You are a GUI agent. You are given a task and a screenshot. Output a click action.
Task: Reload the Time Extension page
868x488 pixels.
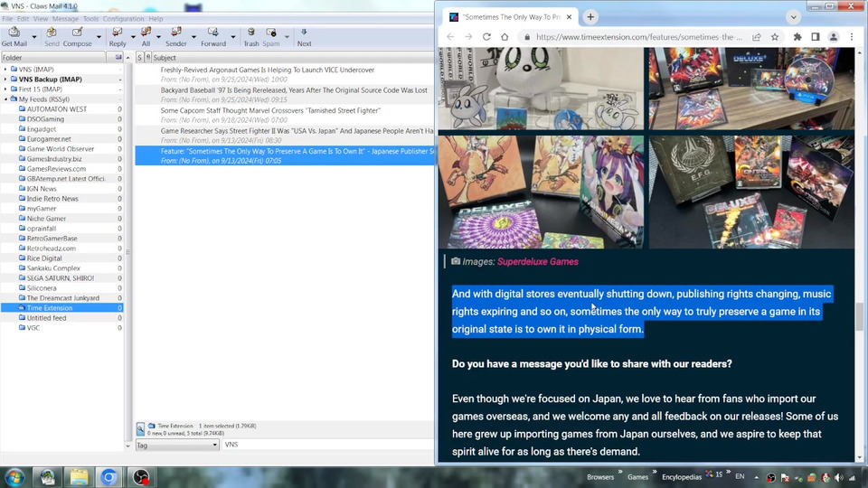pos(486,36)
